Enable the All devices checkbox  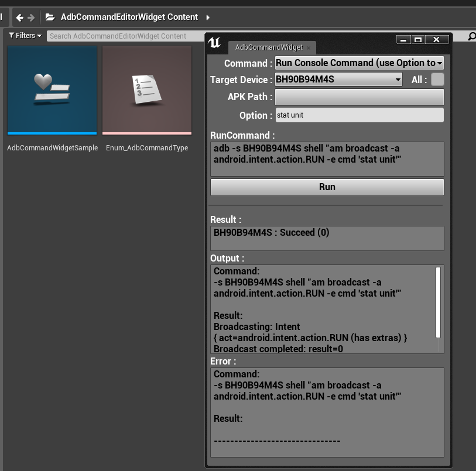437,80
